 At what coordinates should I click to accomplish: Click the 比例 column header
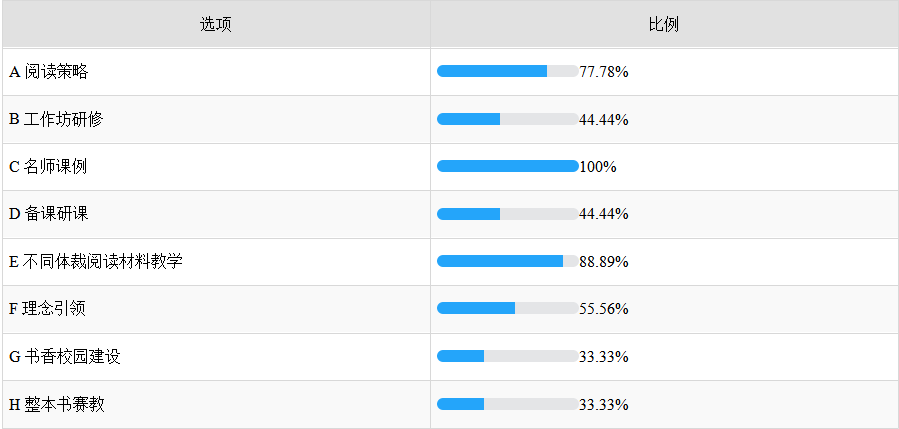664,24
